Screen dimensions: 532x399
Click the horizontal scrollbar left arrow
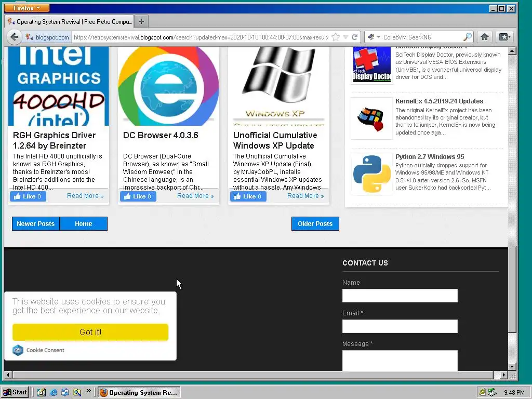(8, 375)
